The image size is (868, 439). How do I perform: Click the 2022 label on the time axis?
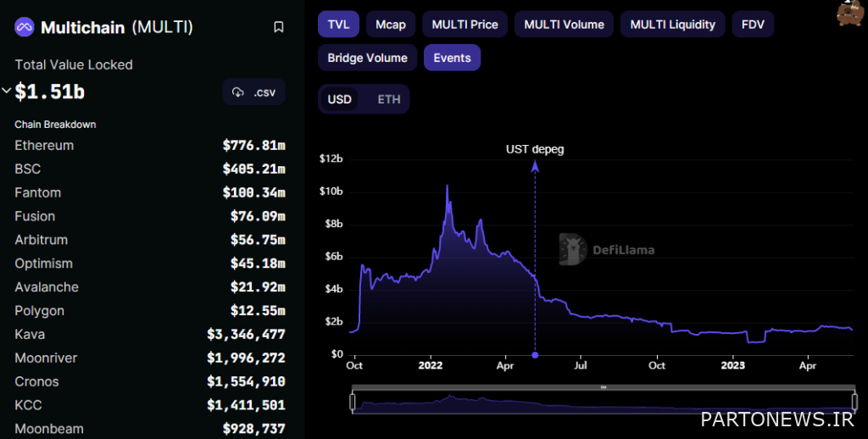coord(431,366)
